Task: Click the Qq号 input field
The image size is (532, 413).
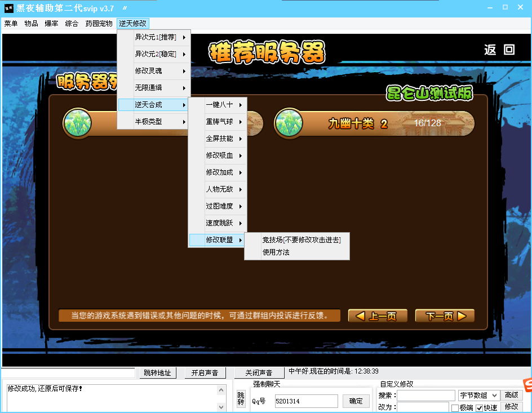Action: [x=306, y=401]
